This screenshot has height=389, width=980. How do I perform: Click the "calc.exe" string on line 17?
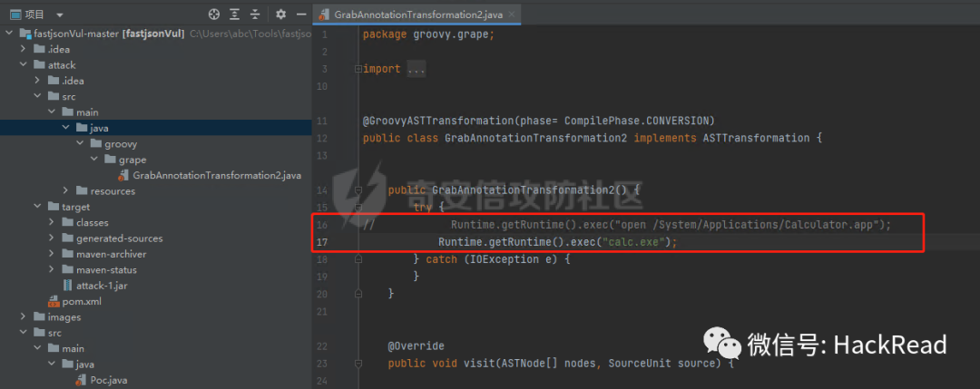click(633, 241)
